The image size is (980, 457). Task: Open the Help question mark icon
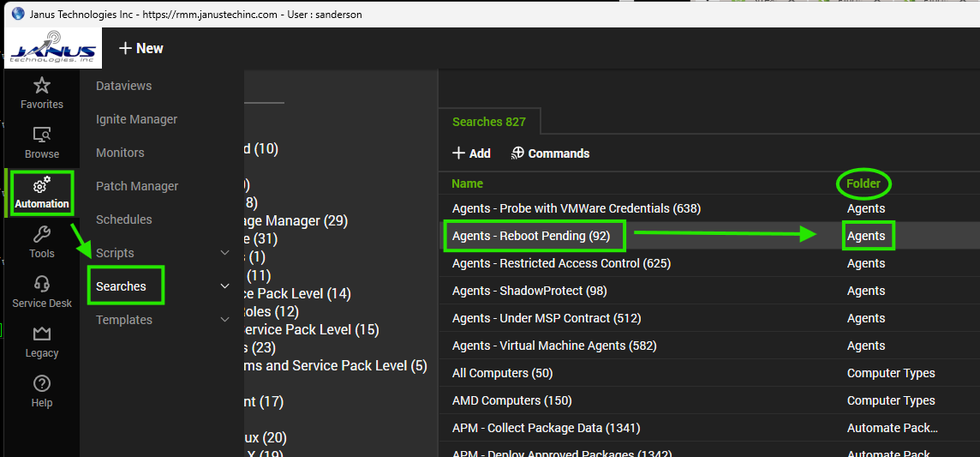point(42,384)
